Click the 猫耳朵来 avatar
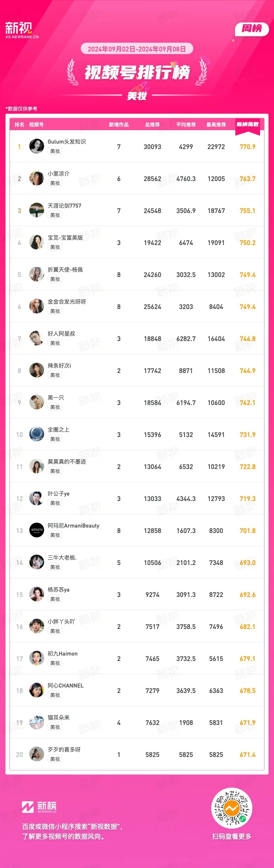Viewport: 274px width, 868px height. click(37, 723)
